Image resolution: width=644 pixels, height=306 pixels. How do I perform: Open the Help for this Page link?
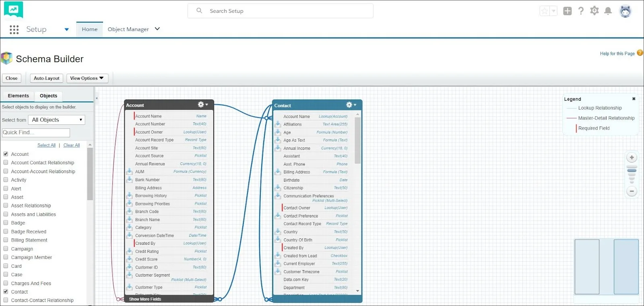pyautogui.click(x=617, y=54)
